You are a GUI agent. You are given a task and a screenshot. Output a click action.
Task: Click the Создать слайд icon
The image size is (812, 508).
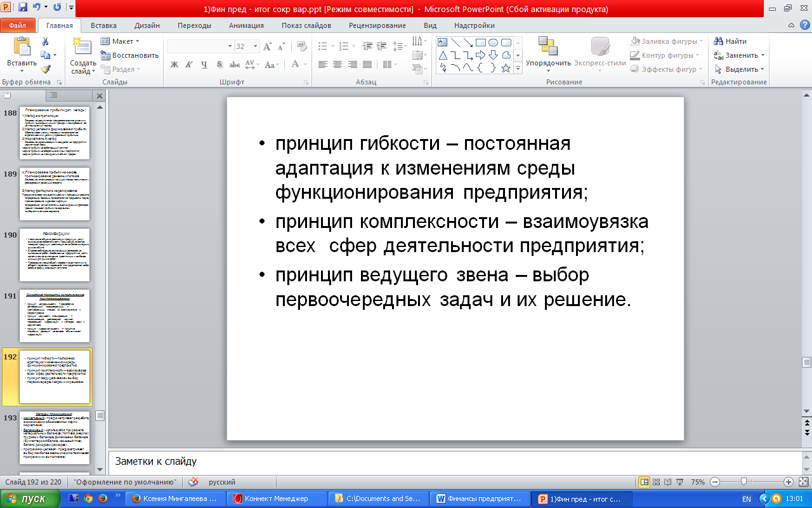[x=82, y=47]
